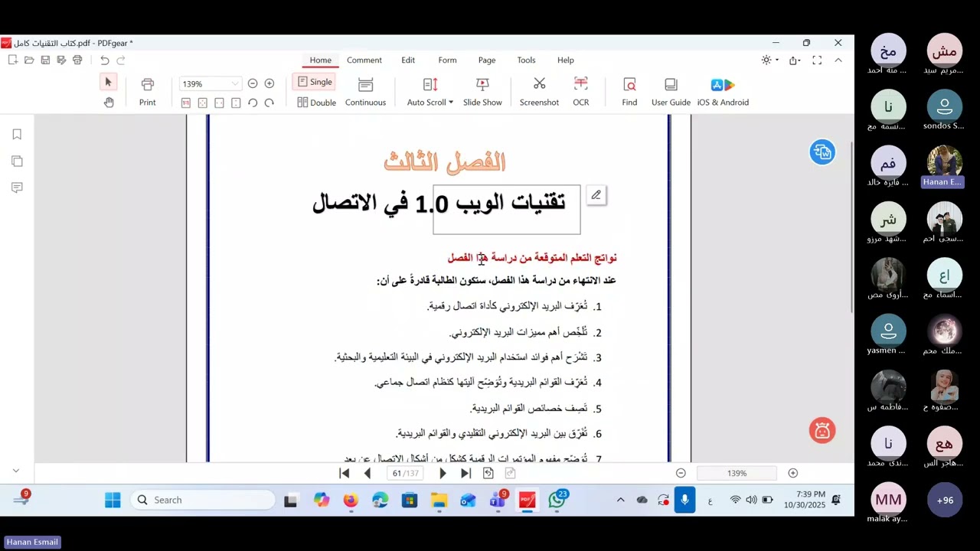Set actual size 1:1 view
The image size is (980, 551).
[186, 103]
